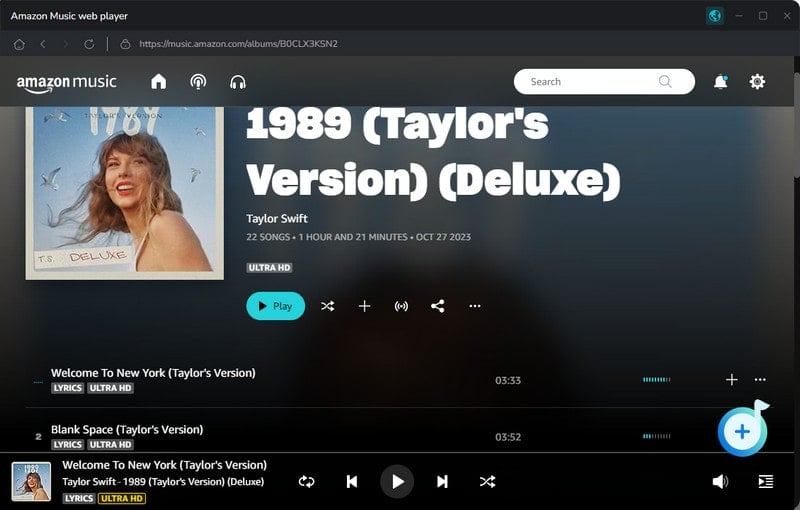Click the album title heading
Image resolution: width=800 pixels, height=510 pixels.
[433, 152]
